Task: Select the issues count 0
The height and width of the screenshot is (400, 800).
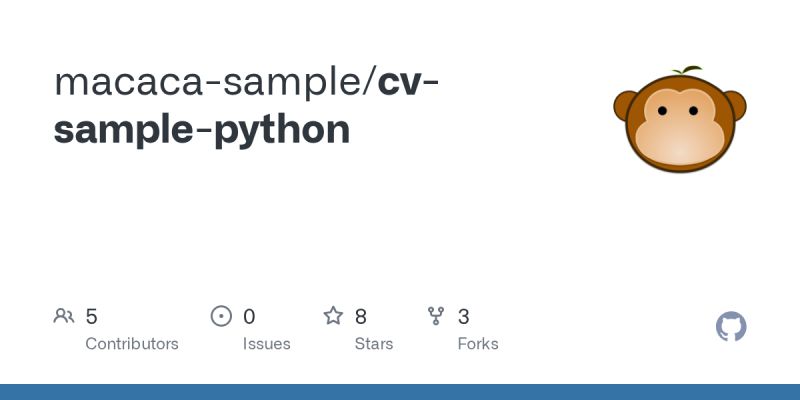Action: (x=249, y=317)
